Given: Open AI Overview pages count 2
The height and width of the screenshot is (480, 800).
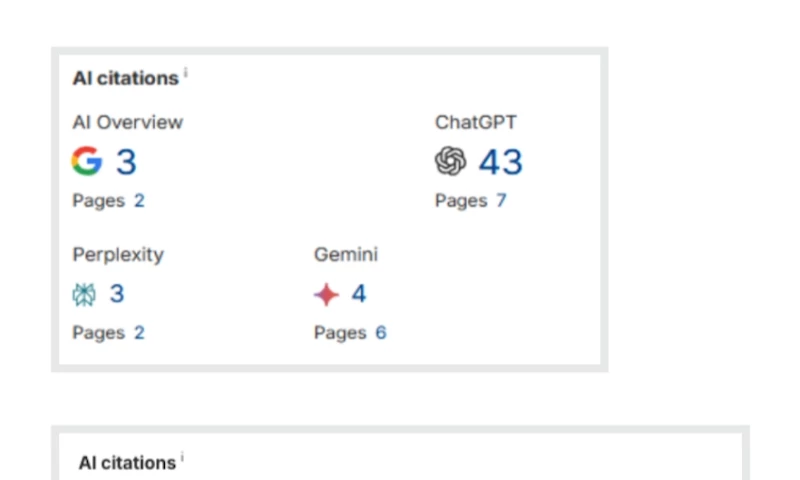Looking at the screenshot, I should [139, 200].
